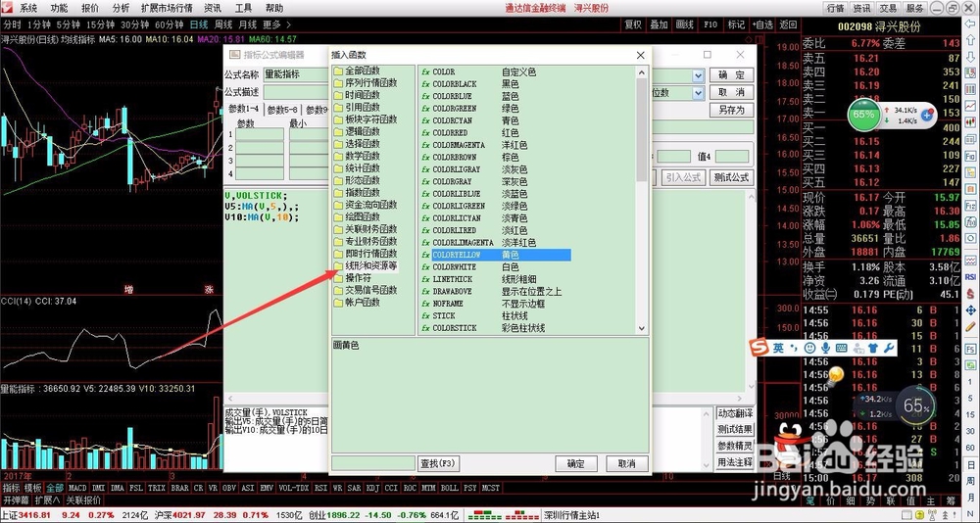Click the Sogou microphone voice input icon
Screen dimensions: 980x523
(x=825, y=348)
